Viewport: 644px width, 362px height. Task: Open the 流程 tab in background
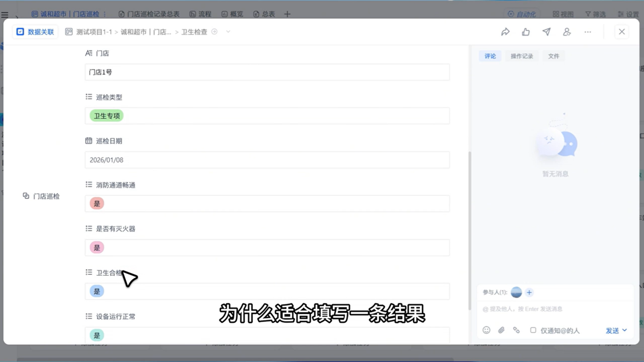point(201,14)
